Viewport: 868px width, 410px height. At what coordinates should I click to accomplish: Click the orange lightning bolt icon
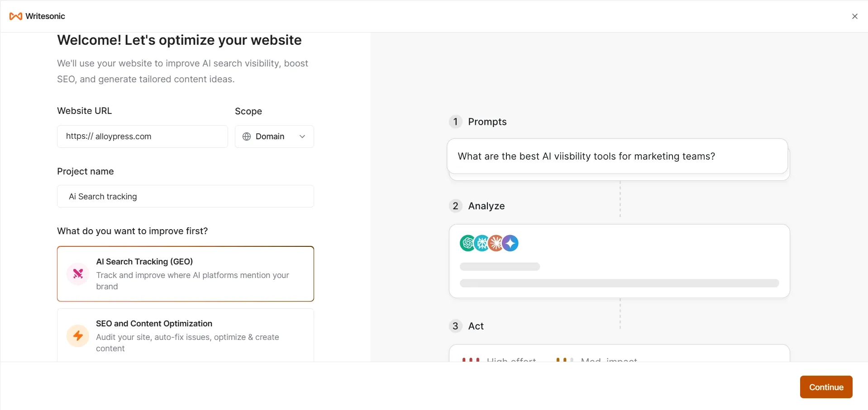(78, 336)
